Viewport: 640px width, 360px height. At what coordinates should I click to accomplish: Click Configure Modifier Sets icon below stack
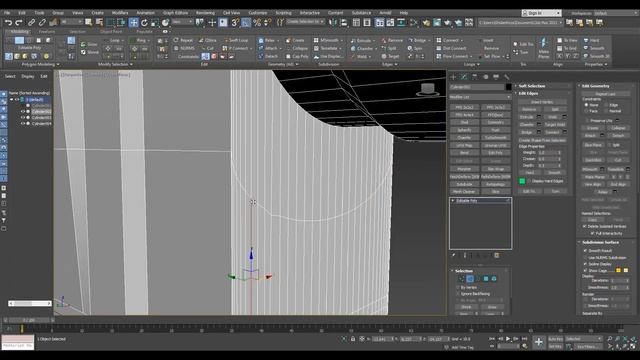tap(497, 256)
